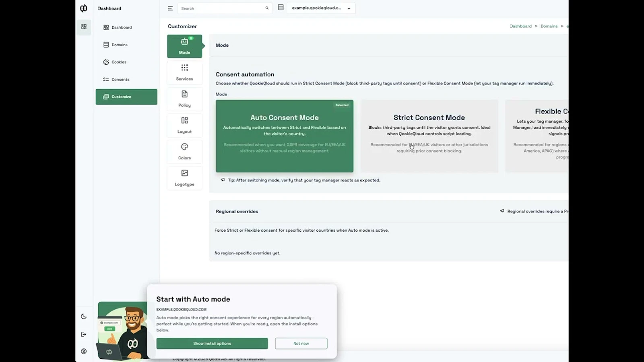Click the 'Regional overrides' heading
Viewport: 644px width, 362px height.
(237, 212)
